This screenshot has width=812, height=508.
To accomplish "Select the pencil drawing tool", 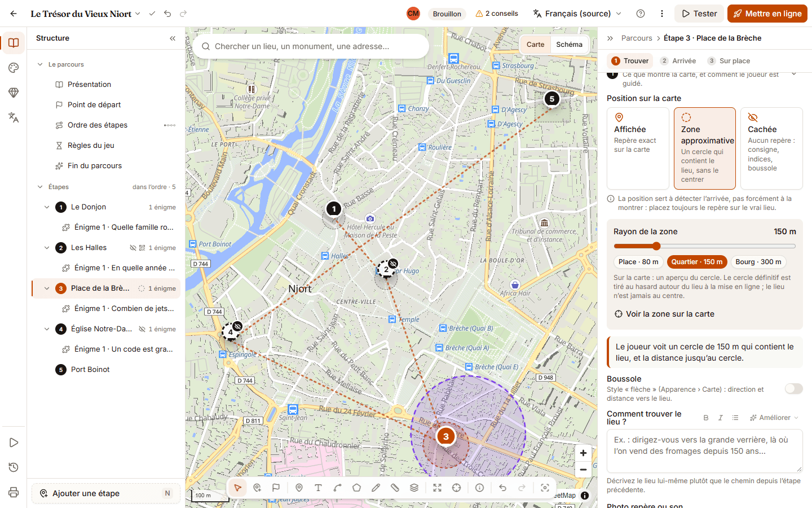I will click(x=376, y=488).
